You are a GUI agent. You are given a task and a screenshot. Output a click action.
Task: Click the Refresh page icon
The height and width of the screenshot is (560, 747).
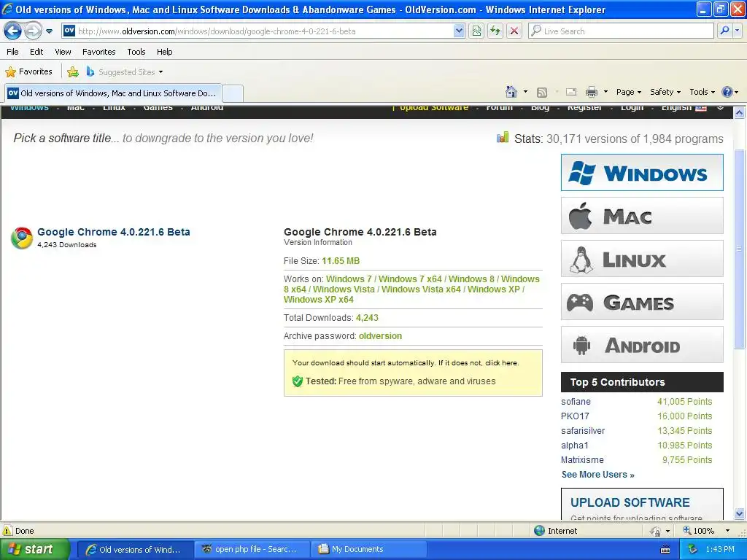point(495,31)
